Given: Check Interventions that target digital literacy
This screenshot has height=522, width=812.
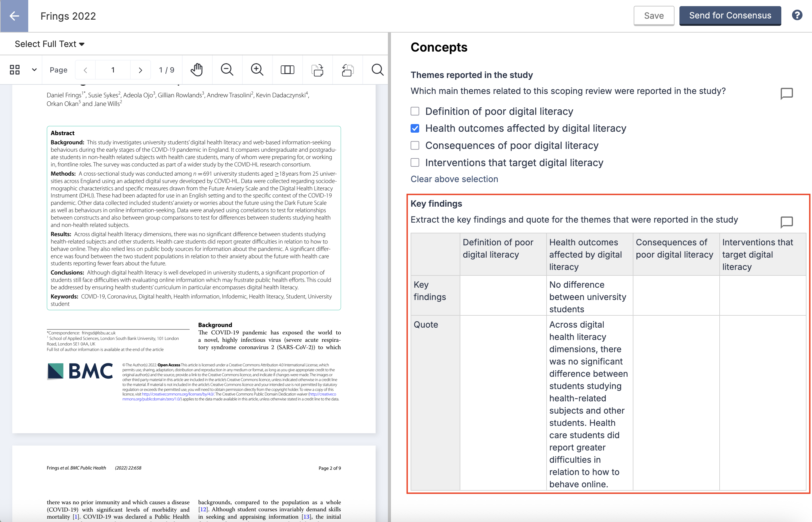Looking at the screenshot, I should 415,163.
